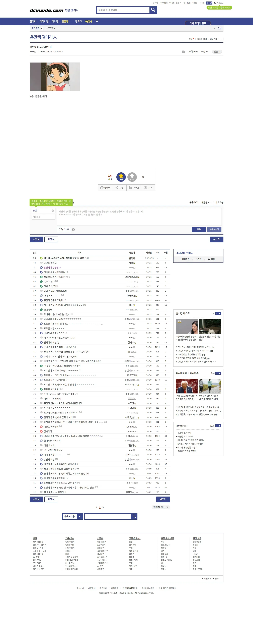Open 미니갤 in the blue navigation bar
253x644 pixels.
[x=55, y=22]
